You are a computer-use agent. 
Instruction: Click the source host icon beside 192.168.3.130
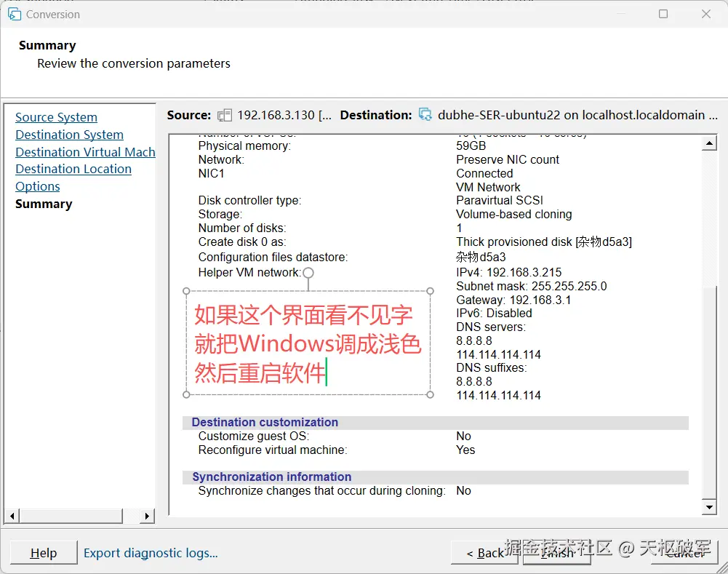[225, 115]
